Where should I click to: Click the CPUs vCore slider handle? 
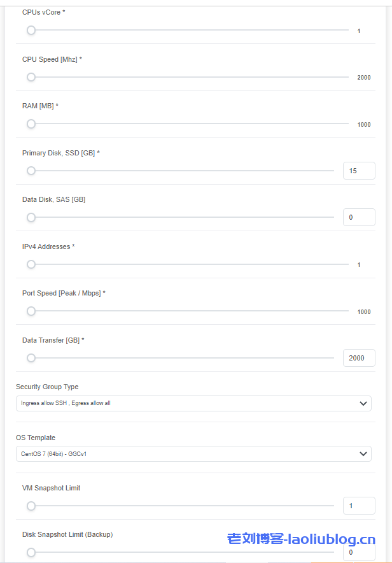(31, 31)
